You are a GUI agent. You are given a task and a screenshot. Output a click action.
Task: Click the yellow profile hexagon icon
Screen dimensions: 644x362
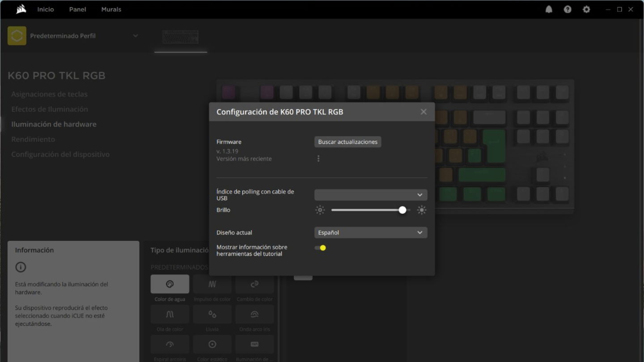[17, 36]
